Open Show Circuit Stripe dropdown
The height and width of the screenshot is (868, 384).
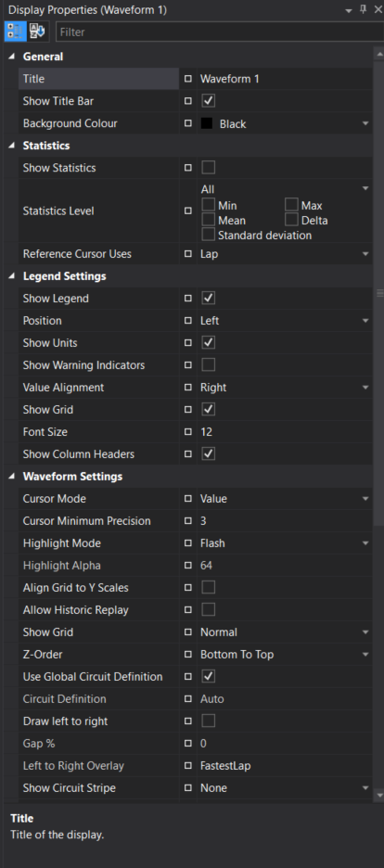(x=365, y=787)
